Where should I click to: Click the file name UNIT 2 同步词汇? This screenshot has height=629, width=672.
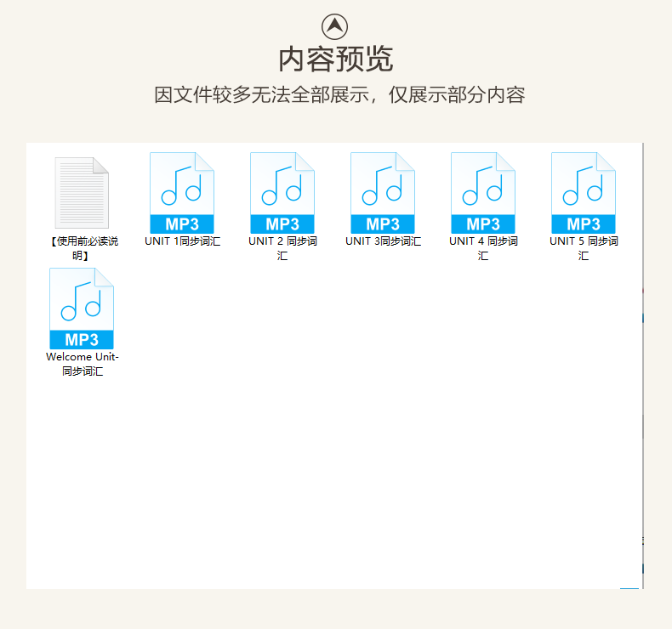coord(282,248)
